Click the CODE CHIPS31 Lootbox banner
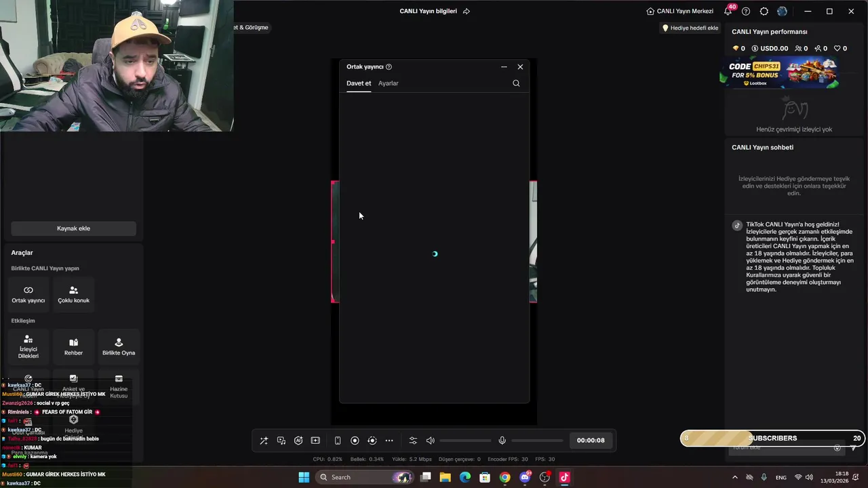 coord(780,73)
